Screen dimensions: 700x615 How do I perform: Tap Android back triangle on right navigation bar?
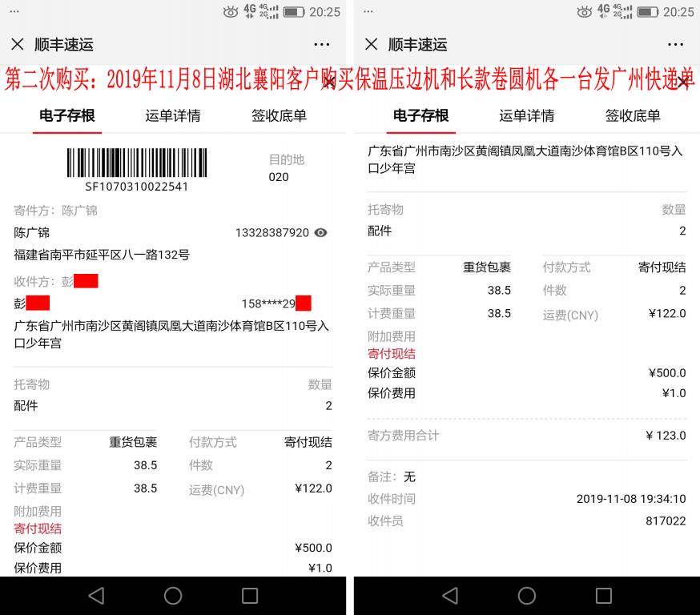(449, 596)
